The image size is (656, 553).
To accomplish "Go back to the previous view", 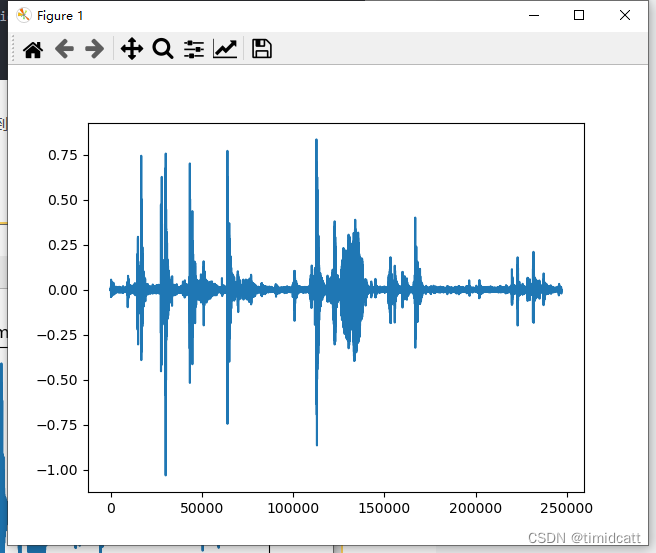I will click(x=64, y=49).
